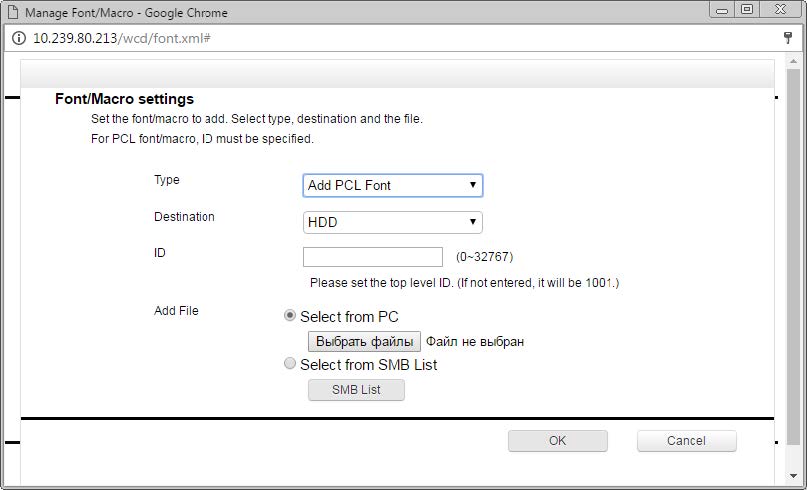Open the SMB List button
The width and height of the screenshot is (807, 490).
(x=356, y=390)
